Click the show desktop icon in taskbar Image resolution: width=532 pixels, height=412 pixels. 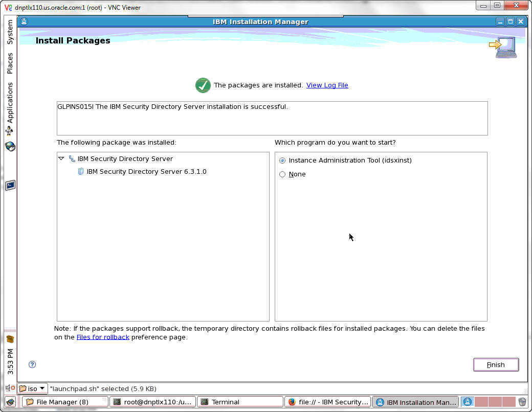[11, 402]
